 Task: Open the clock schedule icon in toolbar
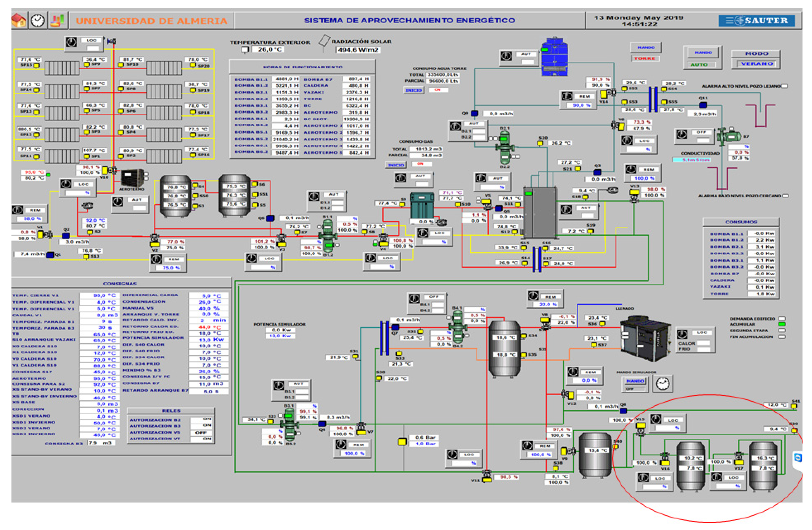point(38,21)
